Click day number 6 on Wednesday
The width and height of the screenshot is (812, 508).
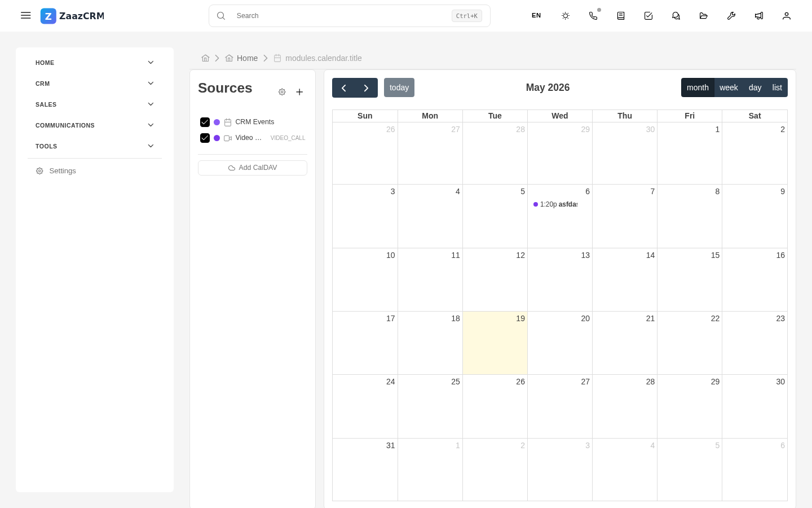click(588, 191)
